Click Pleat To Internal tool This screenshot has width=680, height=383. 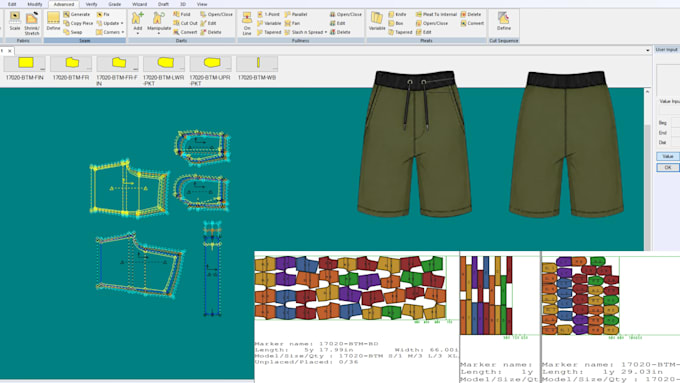[436, 14]
